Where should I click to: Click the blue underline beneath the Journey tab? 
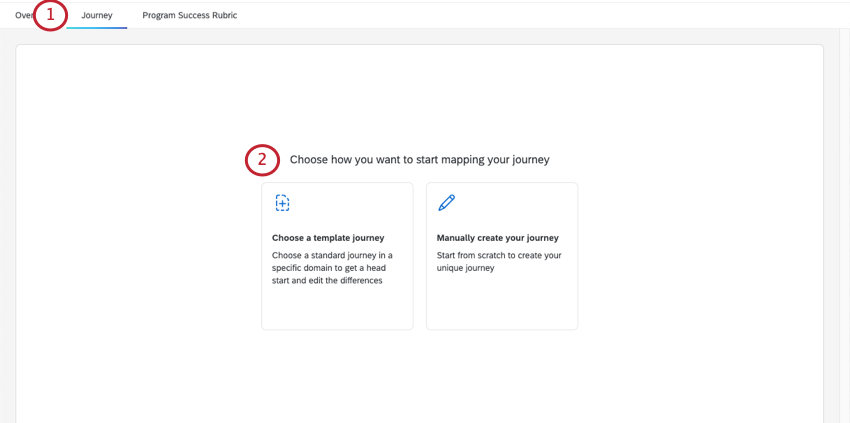click(97, 27)
